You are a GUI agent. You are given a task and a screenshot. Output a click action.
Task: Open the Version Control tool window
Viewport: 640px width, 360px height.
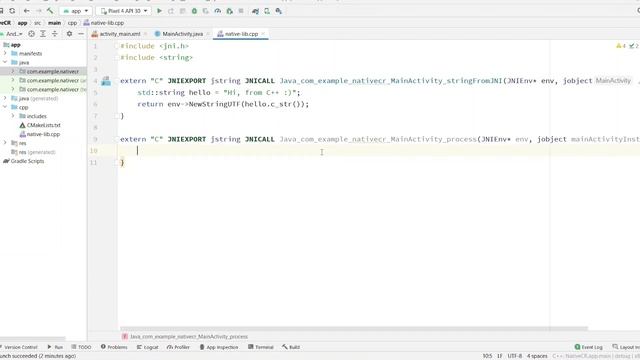[19, 347]
